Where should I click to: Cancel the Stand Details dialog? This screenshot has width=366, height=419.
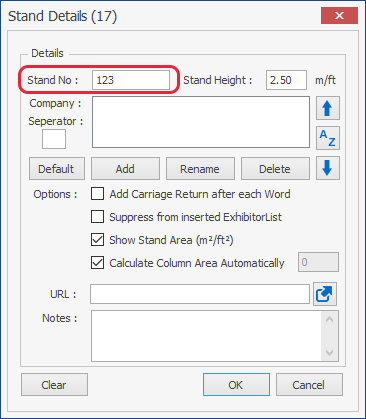309,385
